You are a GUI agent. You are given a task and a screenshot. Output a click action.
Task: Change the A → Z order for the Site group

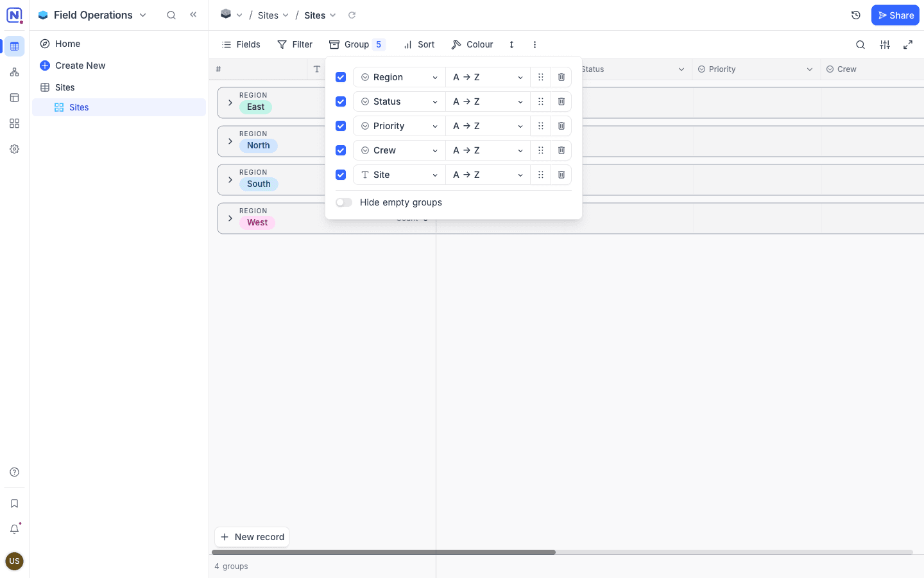pos(488,175)
